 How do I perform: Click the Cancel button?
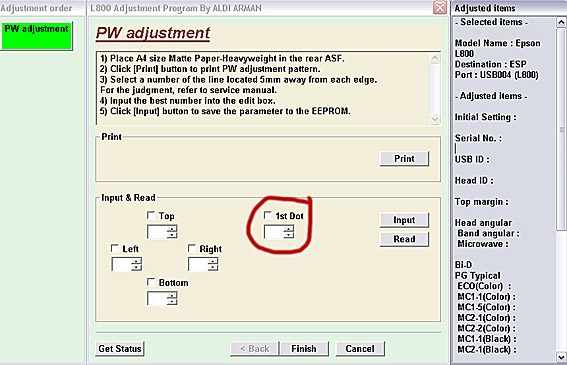point(360,349)
